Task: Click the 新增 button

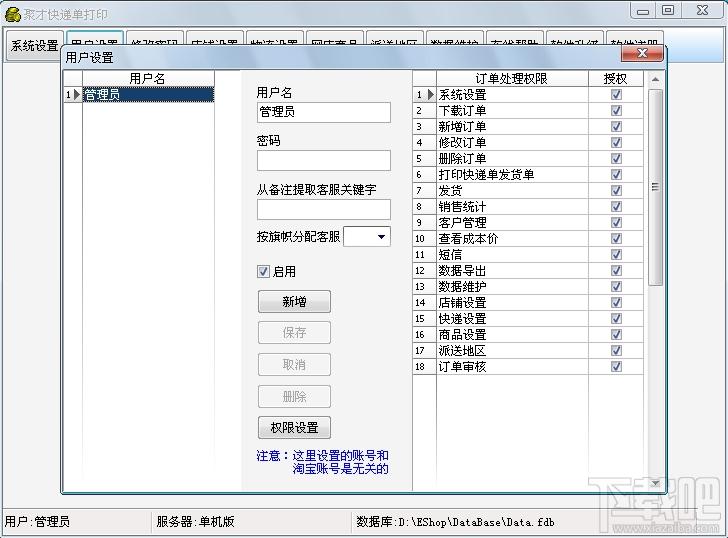Action: point(294,302)
